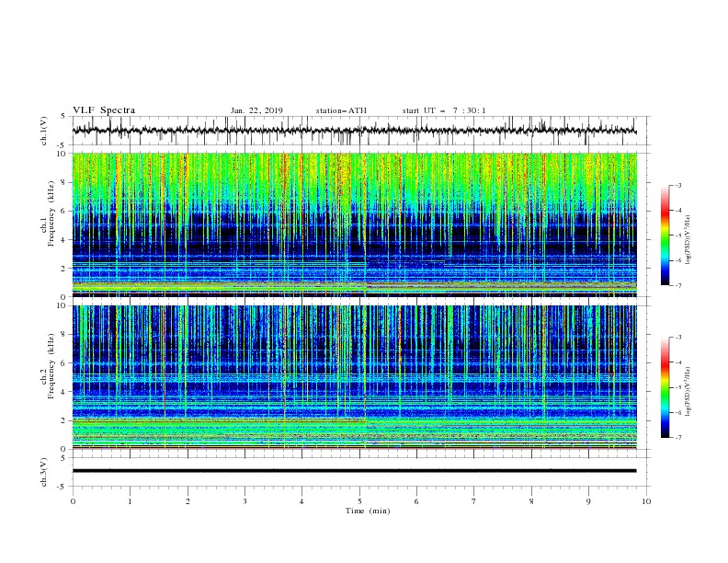Screen dimensions: 728x563
Task: Click the ch.2 spectrogram color scale bar
Action: 665,387
